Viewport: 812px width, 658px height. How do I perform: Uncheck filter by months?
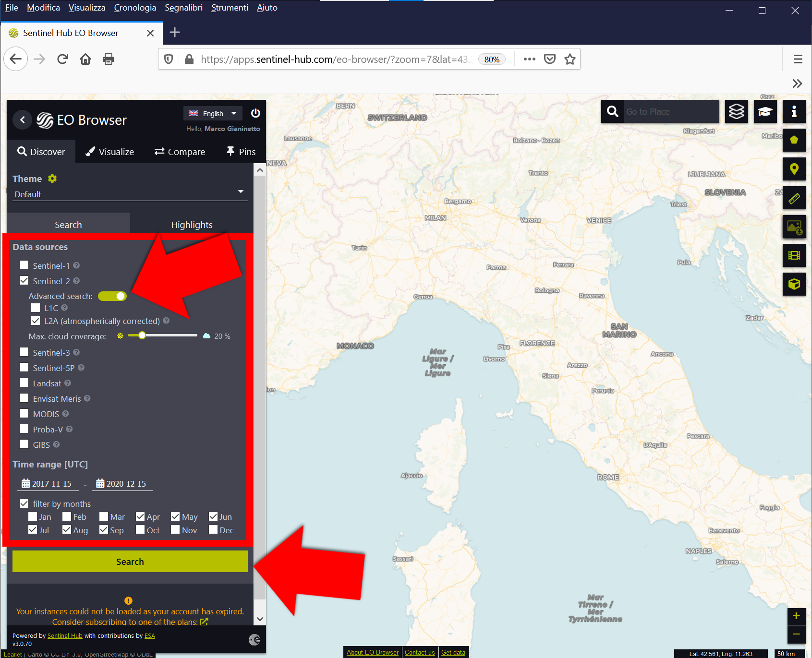click(x=24, y=503)
